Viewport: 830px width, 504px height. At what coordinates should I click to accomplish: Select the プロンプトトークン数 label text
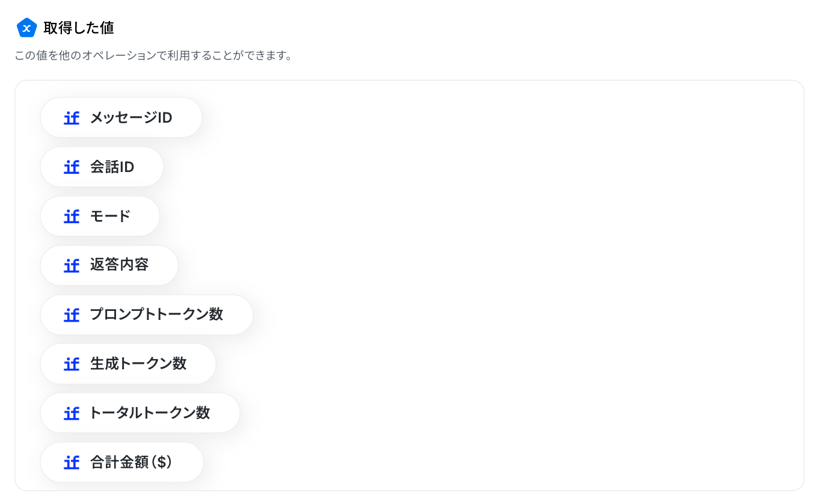(x=156, y=315)
